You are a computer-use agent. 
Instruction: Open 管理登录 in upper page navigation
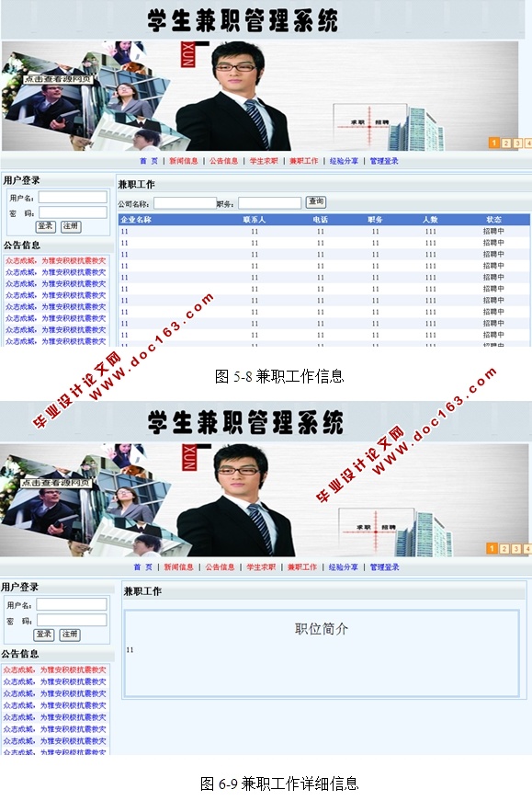point(384,161)
